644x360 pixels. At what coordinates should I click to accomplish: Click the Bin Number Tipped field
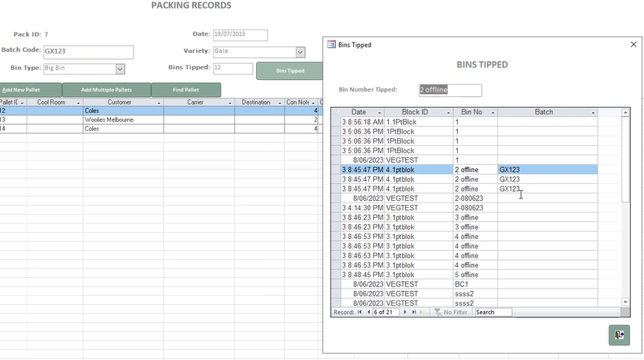(450, 90)
